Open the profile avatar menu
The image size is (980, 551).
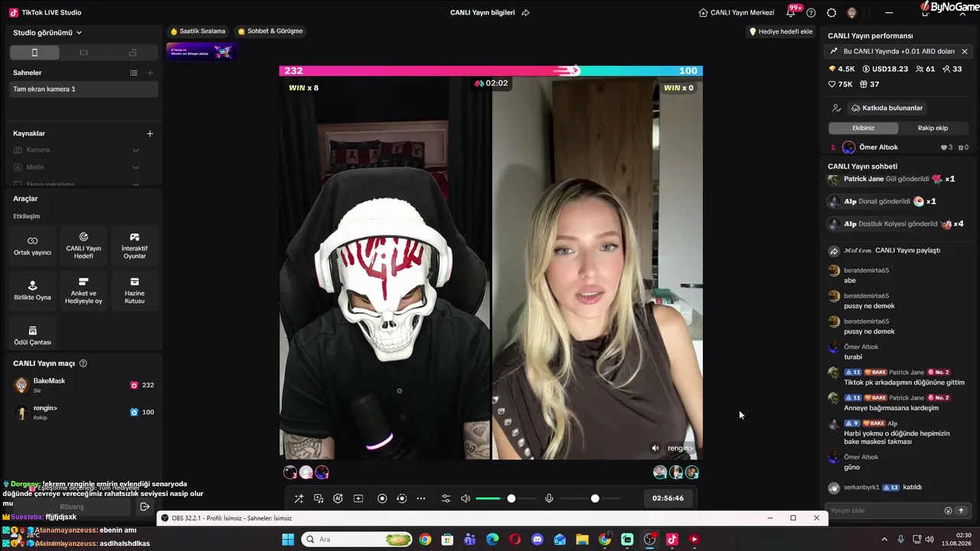(851, 12)
